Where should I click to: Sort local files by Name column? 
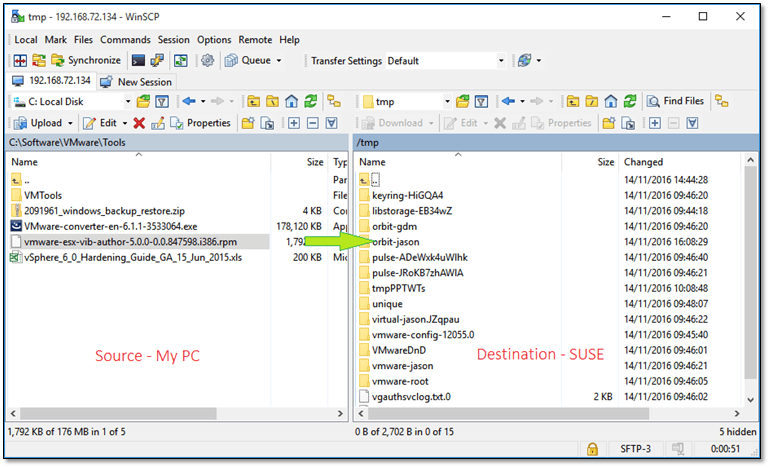tap(138, 162)
